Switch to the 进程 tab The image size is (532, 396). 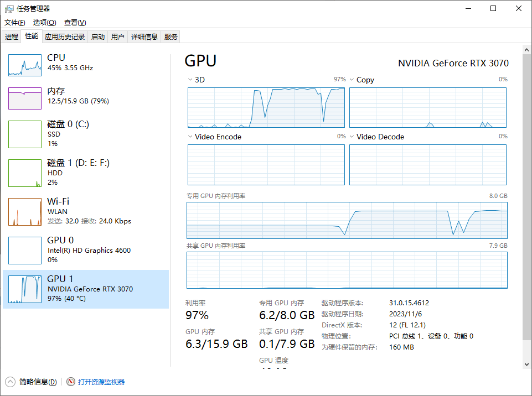[12, 37]
